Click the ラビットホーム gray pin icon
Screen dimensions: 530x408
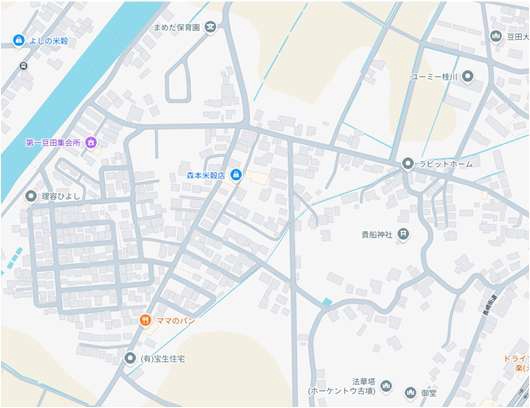click(x=408, y=164)
